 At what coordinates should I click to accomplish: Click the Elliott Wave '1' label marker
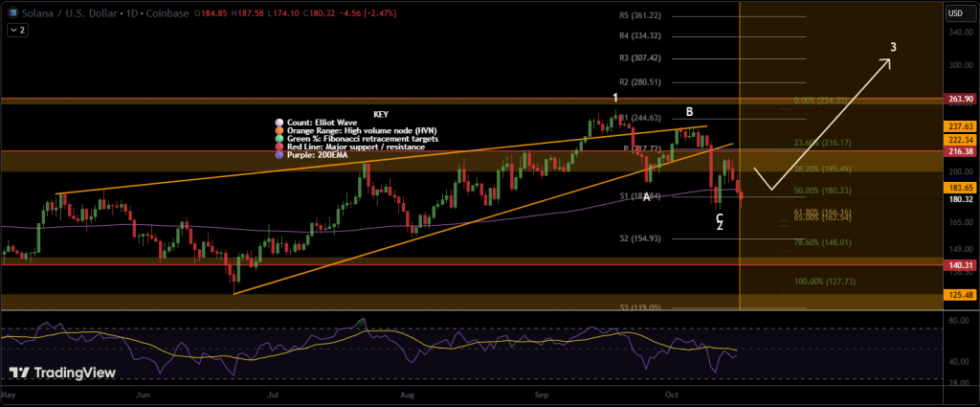(x=615, y=98)
